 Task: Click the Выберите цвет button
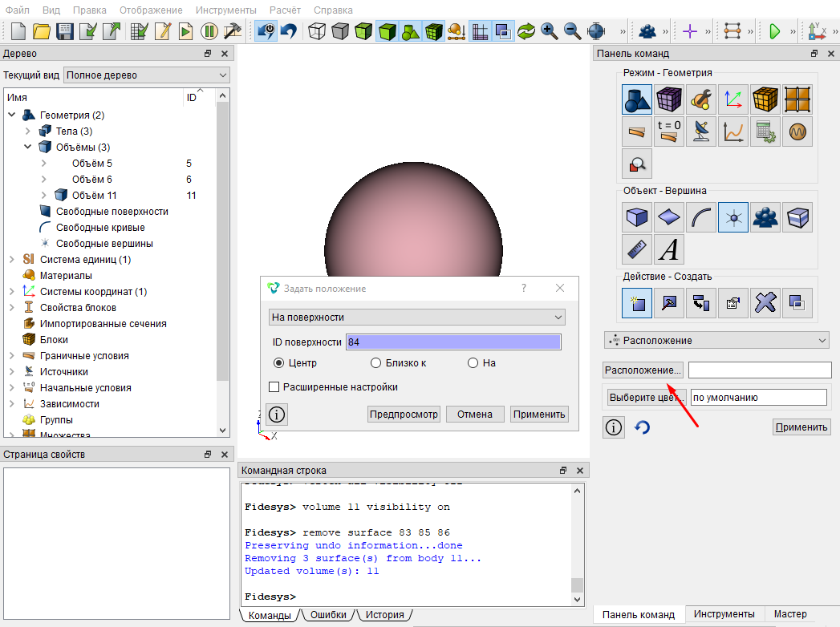click(647, 398)
